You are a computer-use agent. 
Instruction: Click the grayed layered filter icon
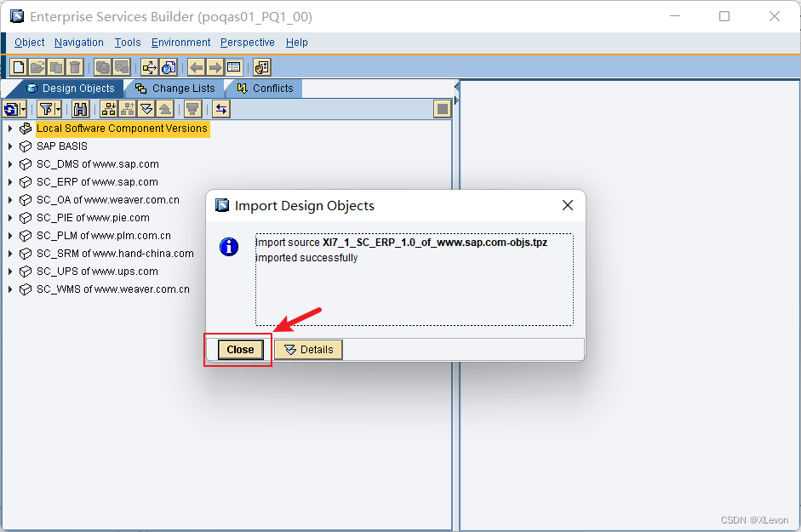(192, 109)
